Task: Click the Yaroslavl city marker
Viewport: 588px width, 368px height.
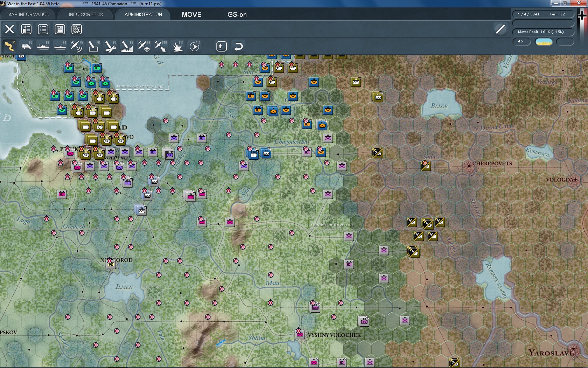Action: 573,349
